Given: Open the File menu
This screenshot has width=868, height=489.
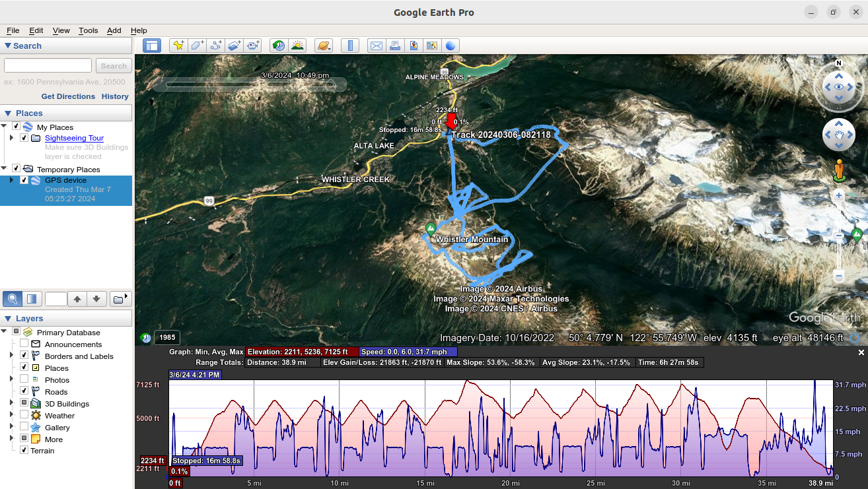Looking at the screenshot, I should coord(13,30).
